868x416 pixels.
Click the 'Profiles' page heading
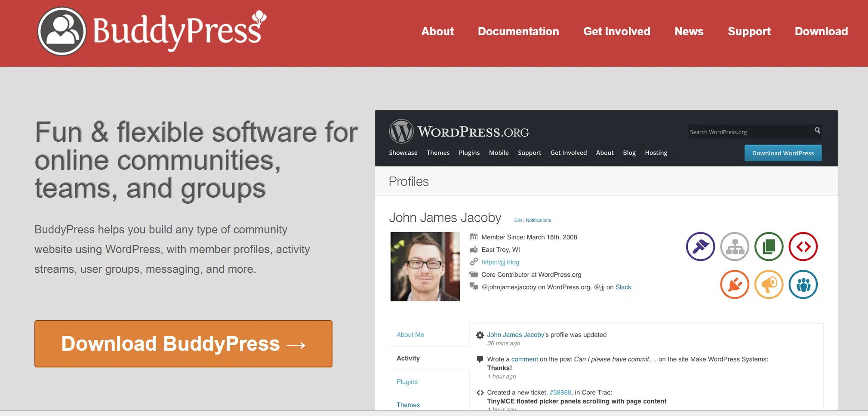pyautogui.click(x=409, y=181)
